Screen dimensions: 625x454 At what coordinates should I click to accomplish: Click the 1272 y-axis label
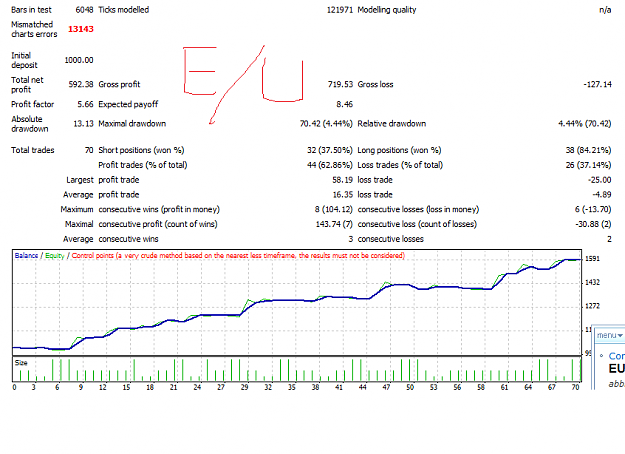coord(592,306)
